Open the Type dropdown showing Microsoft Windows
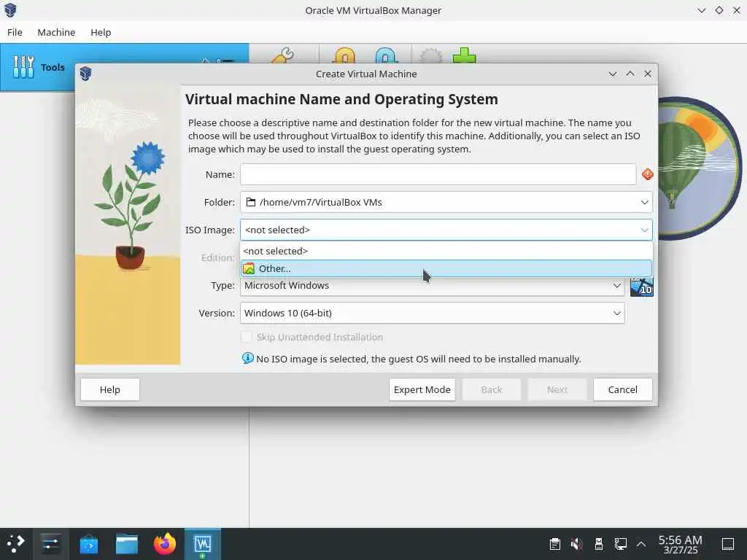This screenshot has width=747, height=560. [432, 285]
